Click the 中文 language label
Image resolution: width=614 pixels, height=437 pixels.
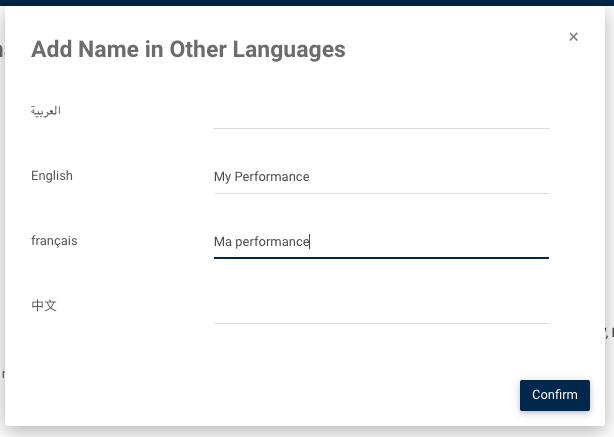pyautogui.click(x=44, y=306)
